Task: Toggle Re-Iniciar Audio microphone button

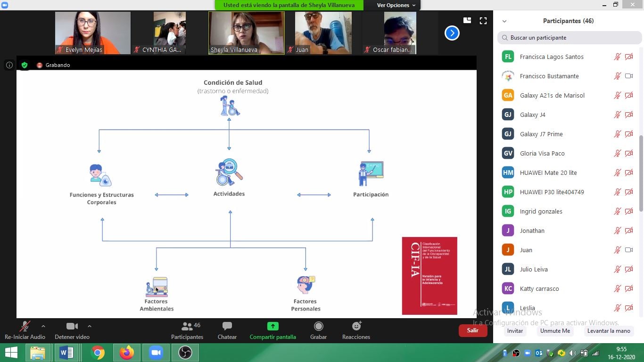Action: tap(25, 327)
